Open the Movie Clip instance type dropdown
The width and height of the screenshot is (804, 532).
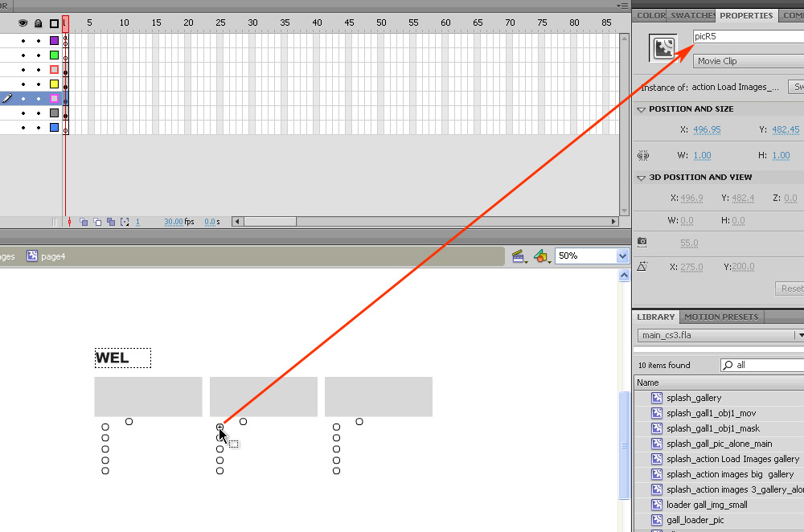[748, 61]
